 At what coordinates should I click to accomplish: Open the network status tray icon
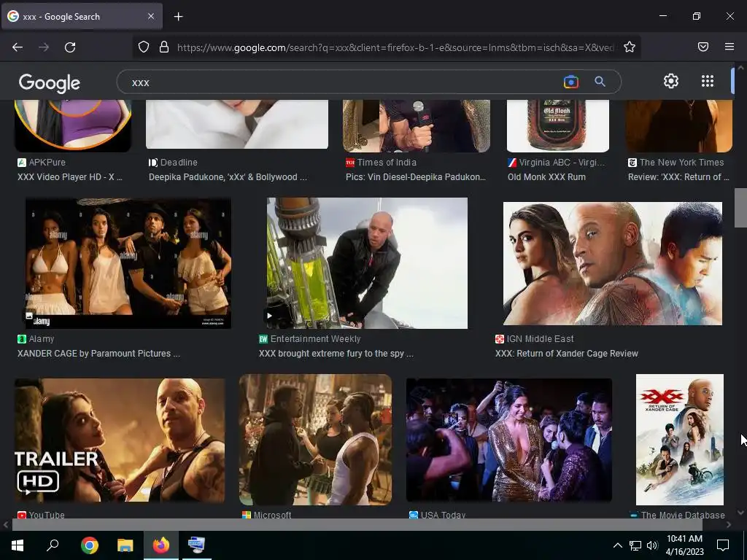pos(635,545)
